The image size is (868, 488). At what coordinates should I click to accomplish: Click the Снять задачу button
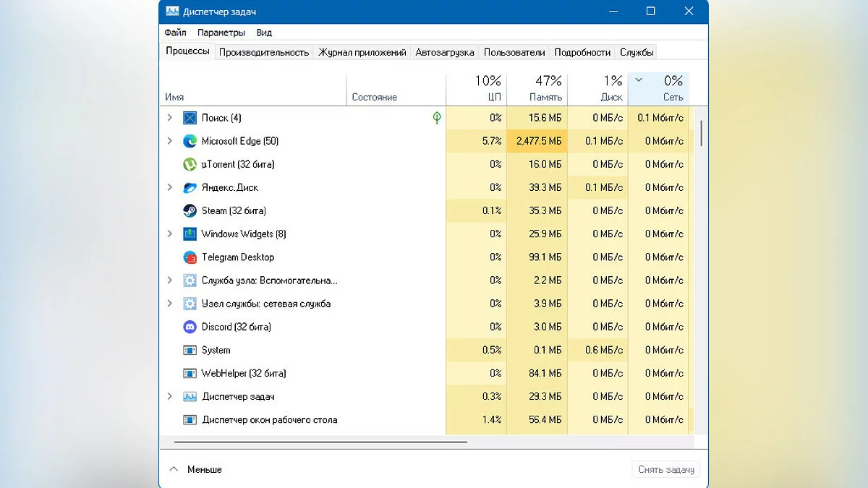point(665,469)
